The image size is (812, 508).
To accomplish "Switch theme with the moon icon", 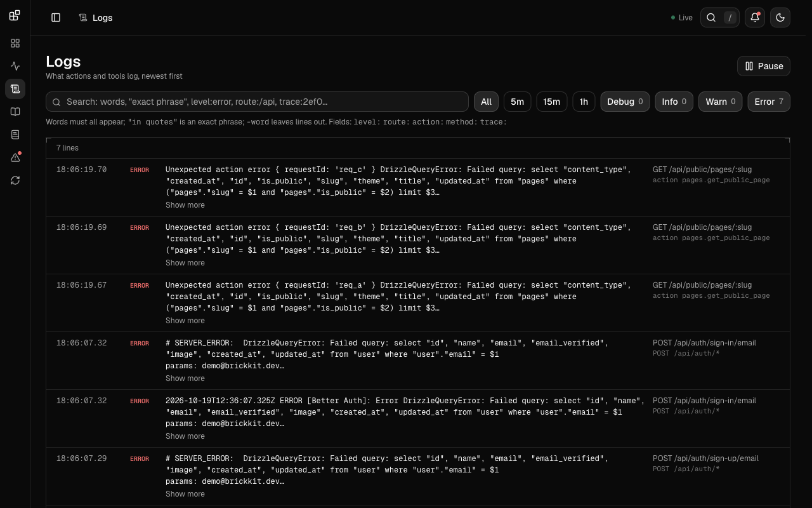I will pos(780,18).
